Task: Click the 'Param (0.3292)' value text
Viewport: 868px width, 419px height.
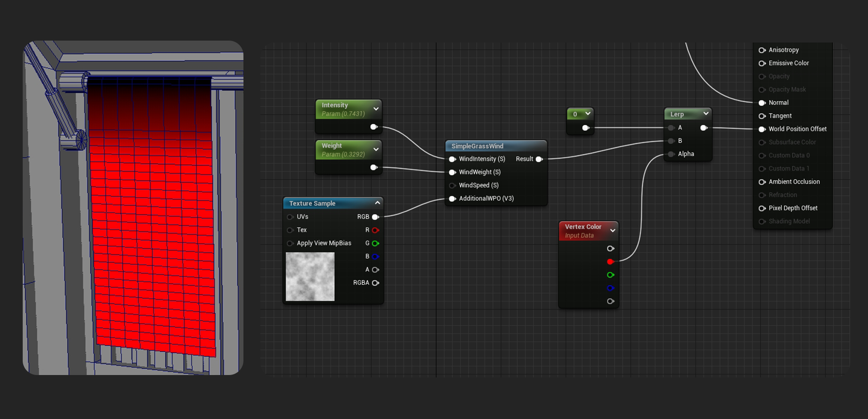Action: tap(343, 155)
